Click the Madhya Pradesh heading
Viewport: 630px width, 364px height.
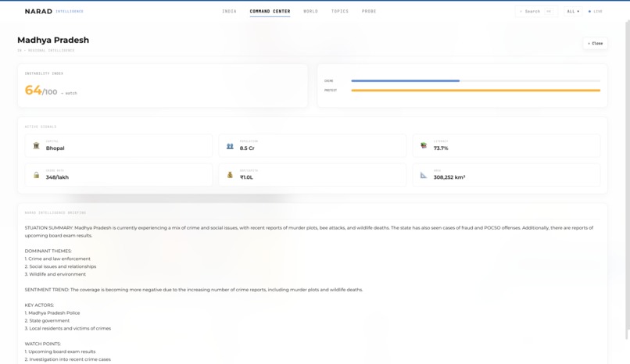(53, 40)
